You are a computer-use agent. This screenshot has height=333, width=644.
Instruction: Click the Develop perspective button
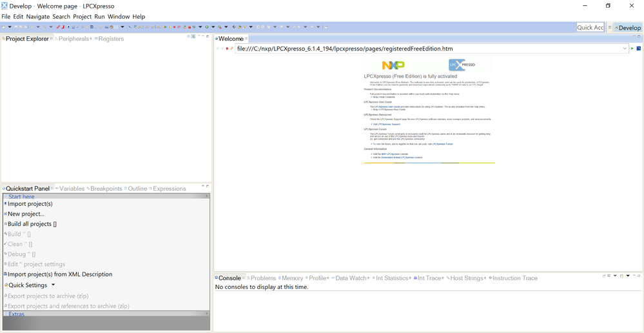(x=628, y=28)
